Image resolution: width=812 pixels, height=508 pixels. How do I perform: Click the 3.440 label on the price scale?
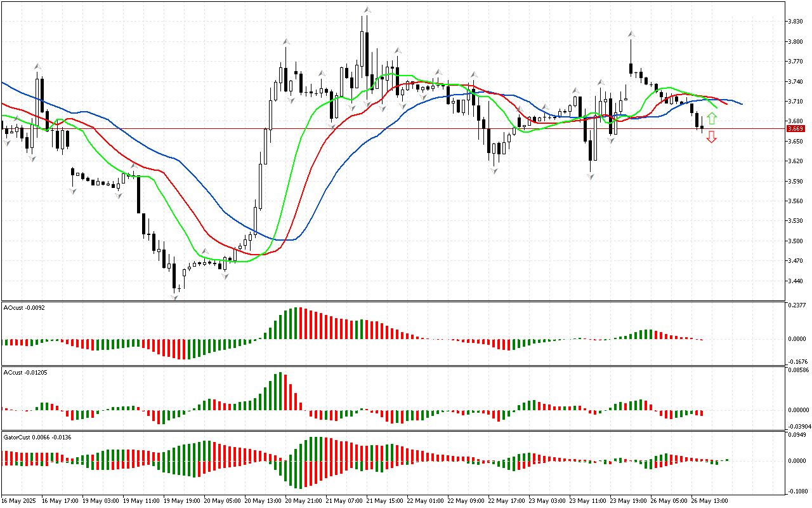click(795, 281)
